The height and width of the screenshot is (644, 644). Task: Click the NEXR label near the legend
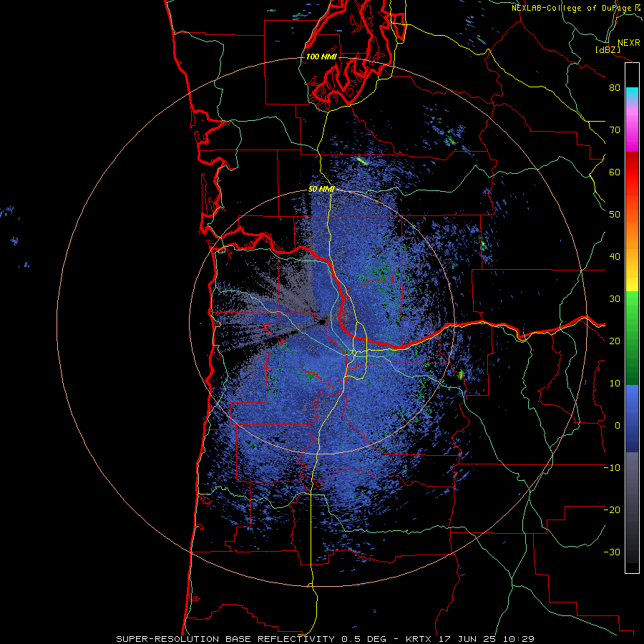click(629, 43)
